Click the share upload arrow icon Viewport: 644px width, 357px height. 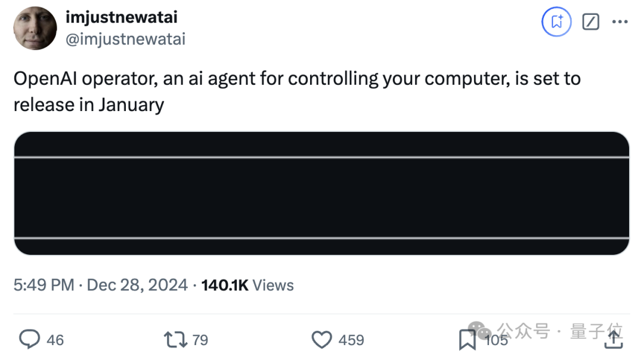point(614,339)
